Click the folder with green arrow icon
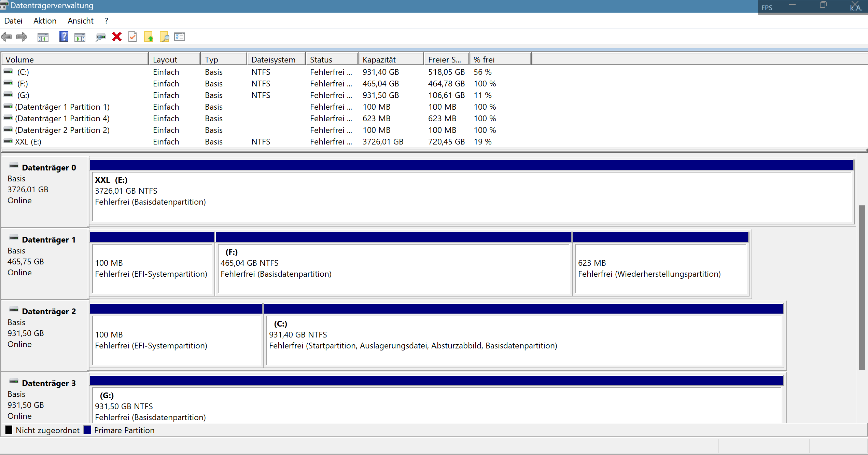The height and width of the screenshot is (455, 868). click(149, 37)
